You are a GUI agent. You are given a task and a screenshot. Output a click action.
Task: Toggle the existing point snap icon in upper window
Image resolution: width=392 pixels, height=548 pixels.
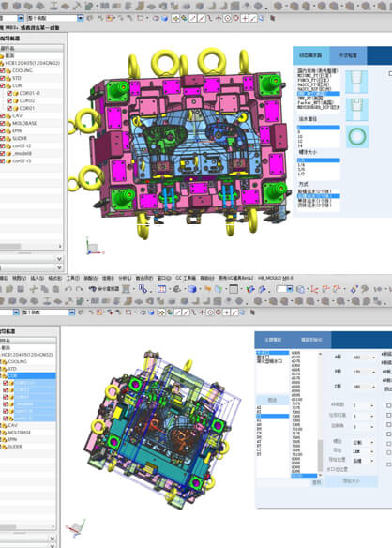[x=245, y=18]
